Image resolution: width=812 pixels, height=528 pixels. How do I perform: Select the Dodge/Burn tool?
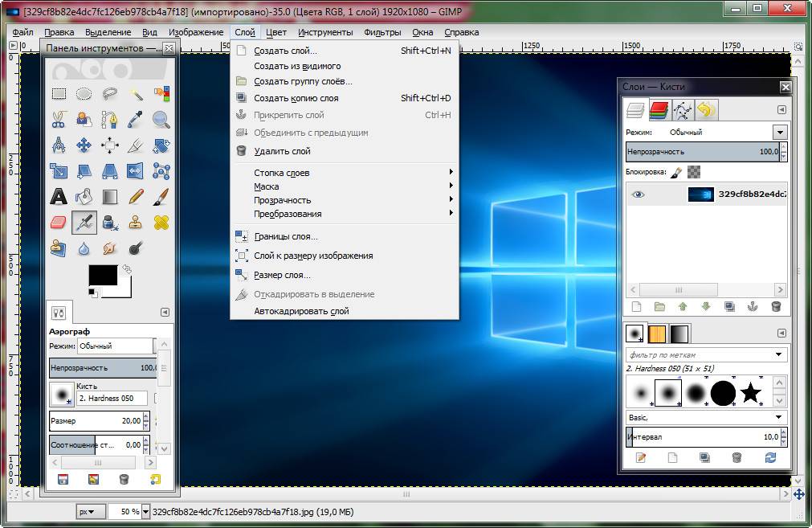click(136, 248)
